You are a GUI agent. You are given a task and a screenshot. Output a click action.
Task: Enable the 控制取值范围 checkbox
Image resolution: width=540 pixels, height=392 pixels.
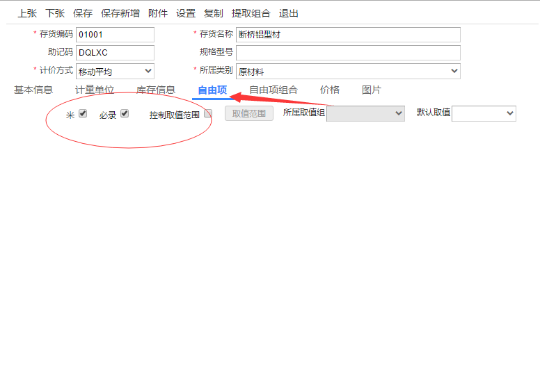pyautogui.click(x=208, y=113)
